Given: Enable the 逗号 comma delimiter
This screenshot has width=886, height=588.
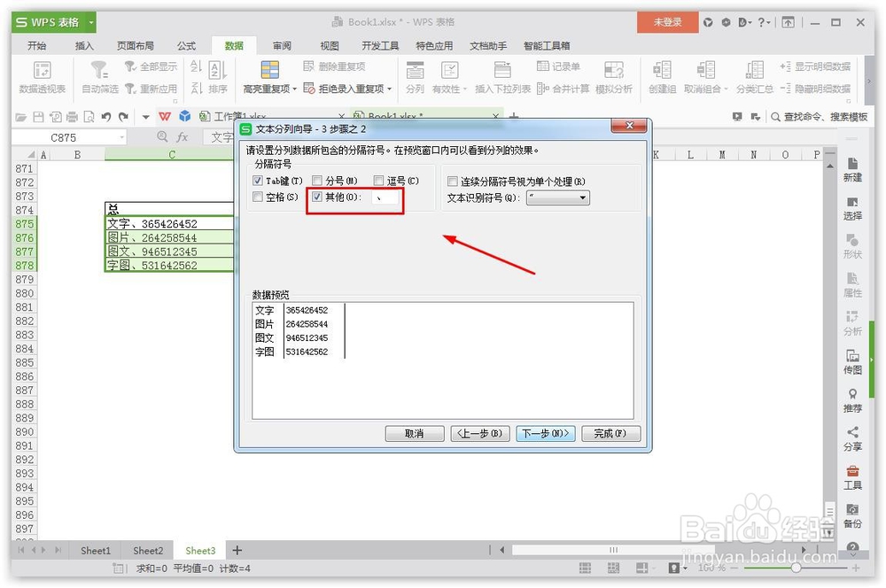Looking at the screenshot, I should click(x=377, y=180).
